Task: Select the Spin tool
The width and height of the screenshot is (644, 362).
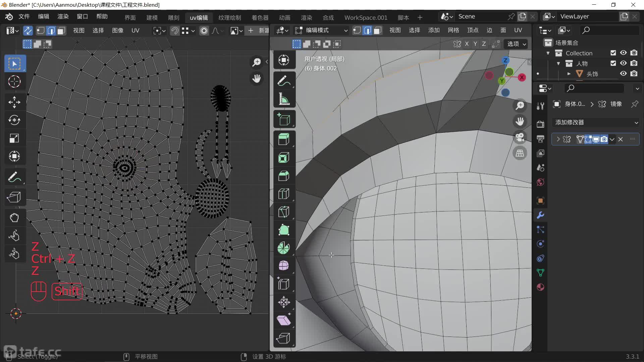Action: pos(284,248)
